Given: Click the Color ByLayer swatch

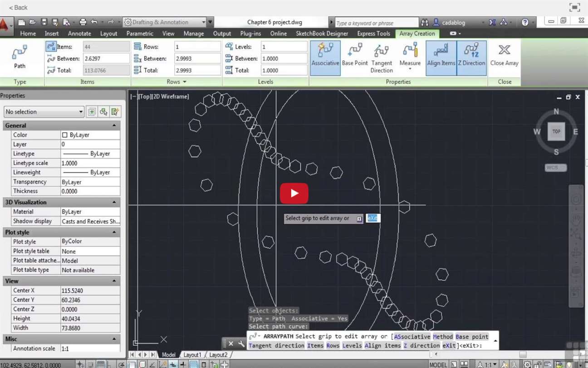Looking at the screenshot, I should [x=64, y=135].
